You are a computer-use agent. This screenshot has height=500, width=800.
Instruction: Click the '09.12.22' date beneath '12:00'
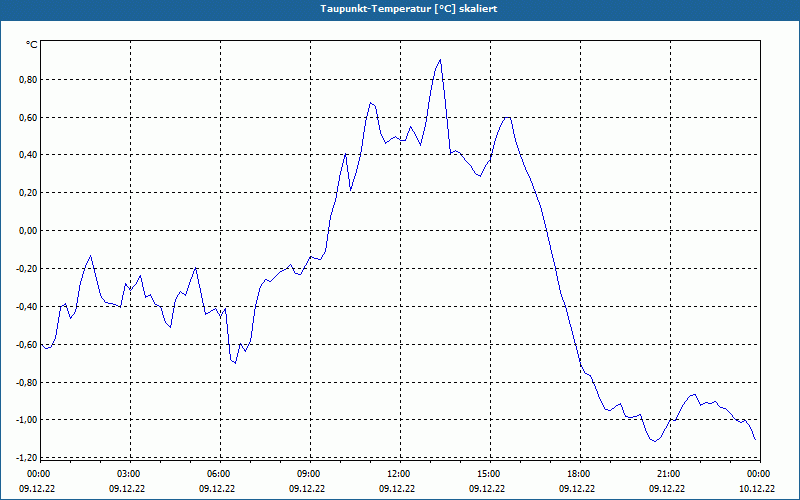(397, 488)
